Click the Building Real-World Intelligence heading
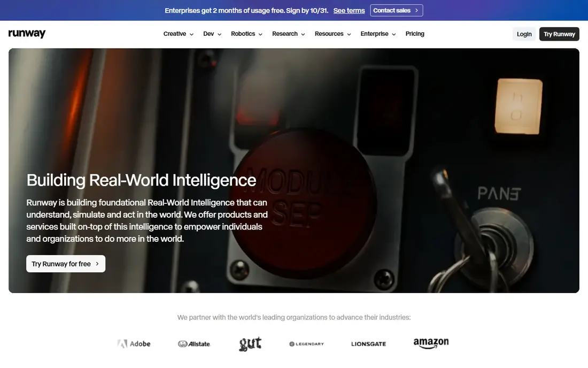 point(141,180)
